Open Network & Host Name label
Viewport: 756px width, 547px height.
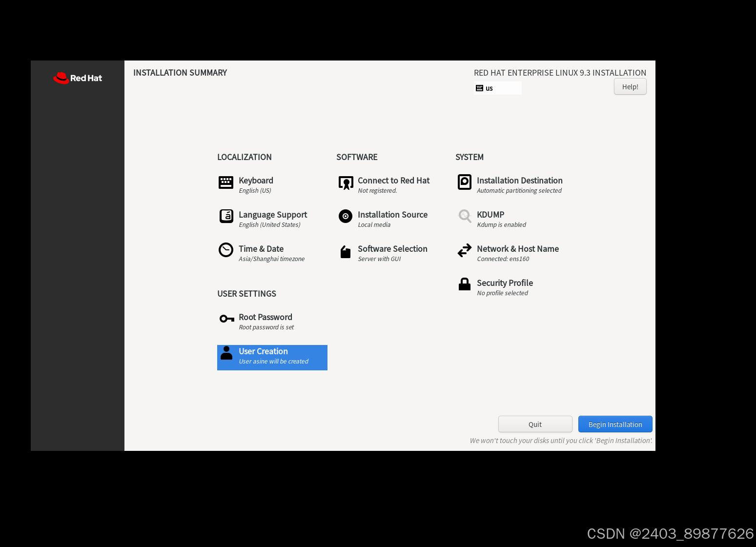coord(518,249)
